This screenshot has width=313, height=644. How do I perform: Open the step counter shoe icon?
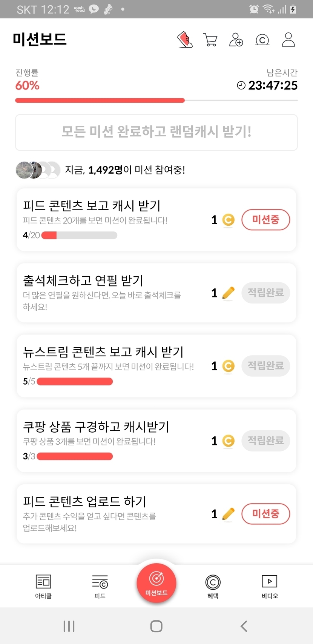point(185,40)
